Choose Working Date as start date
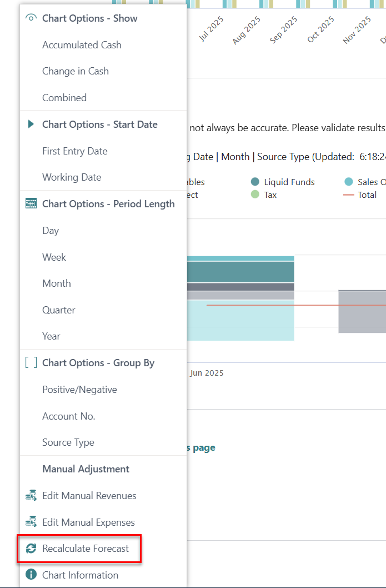This screenshot has height=588, width=386. point(72,177)
